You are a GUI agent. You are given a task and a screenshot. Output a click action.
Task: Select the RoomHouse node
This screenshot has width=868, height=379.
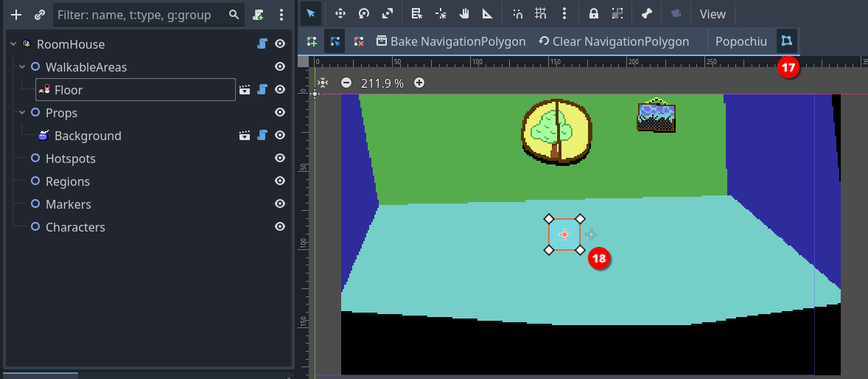pyautogui.click(x=70, y=44)
